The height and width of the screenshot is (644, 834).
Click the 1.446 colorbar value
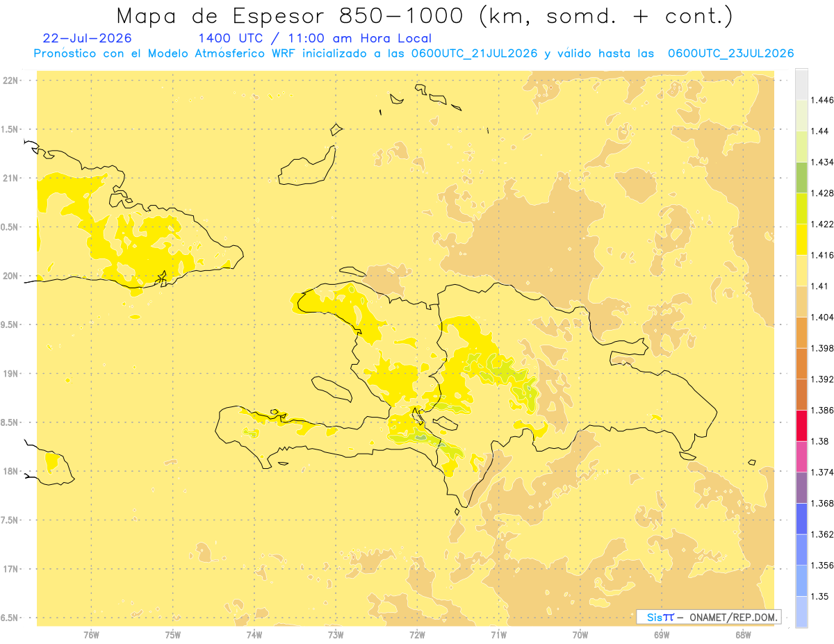pyautogui.click(x=822, y=100)
